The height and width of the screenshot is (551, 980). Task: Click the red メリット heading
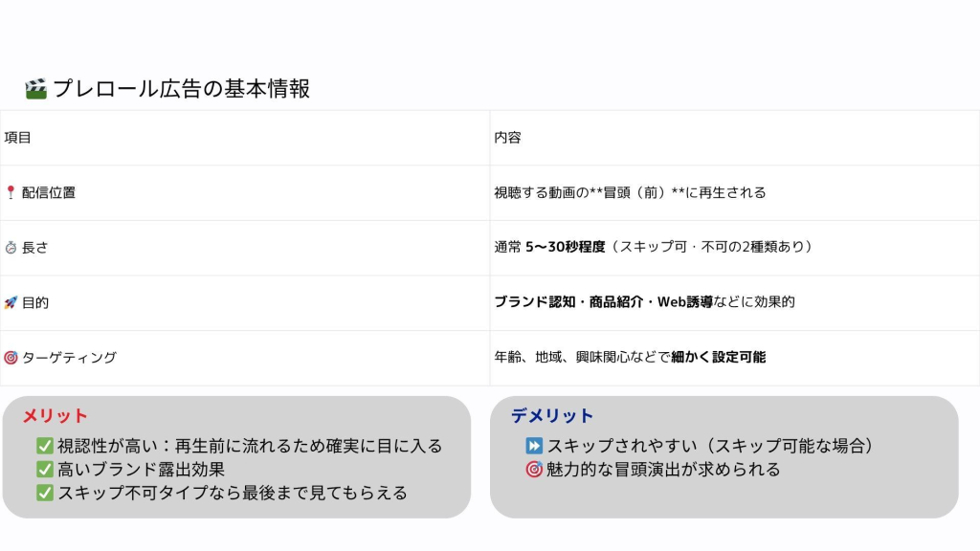coord(55,416)
